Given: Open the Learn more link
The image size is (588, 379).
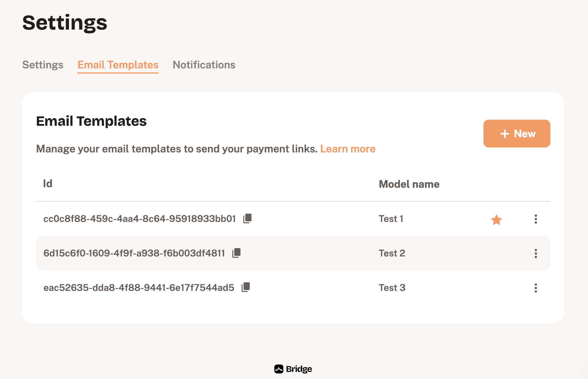Looking at the screenshot, I should (348, 149).
